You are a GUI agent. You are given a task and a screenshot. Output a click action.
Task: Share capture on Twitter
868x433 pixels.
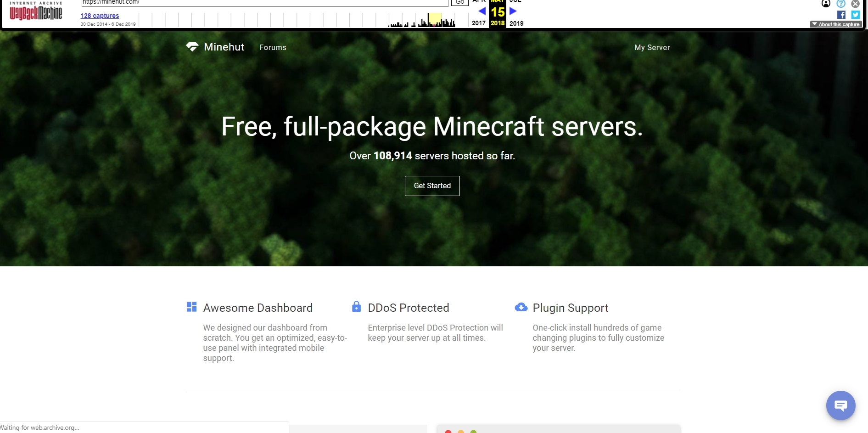(856, 15)
